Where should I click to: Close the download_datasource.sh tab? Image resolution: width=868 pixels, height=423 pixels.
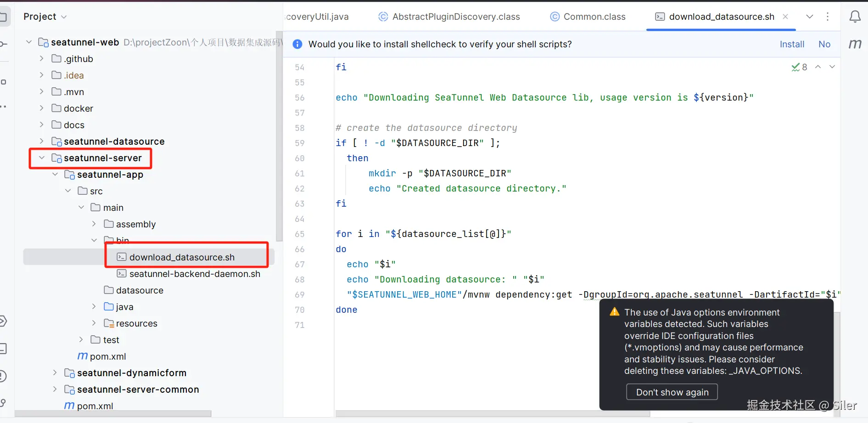coord(785,17)
